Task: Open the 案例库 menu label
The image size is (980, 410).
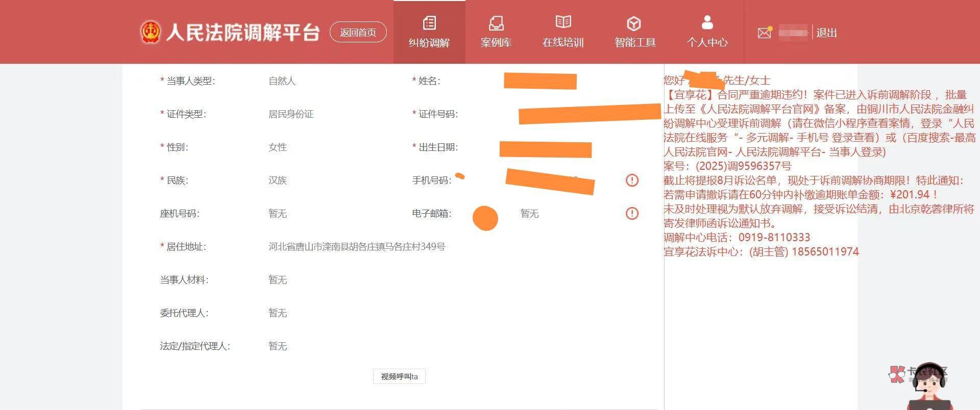Action: (496, 43)
